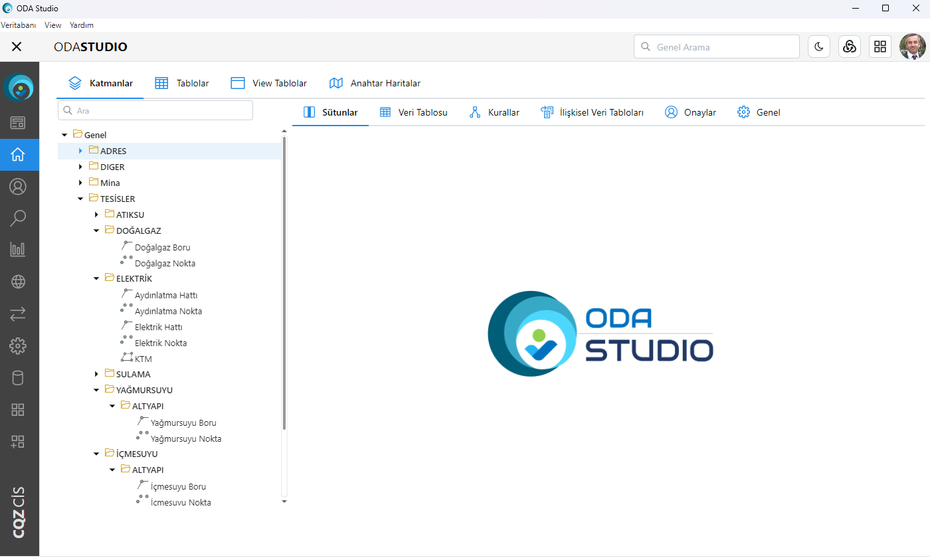This screenshot has width=930, height=560.
Task: Click the home icon in left sidebar
Action: pos(19,155)
